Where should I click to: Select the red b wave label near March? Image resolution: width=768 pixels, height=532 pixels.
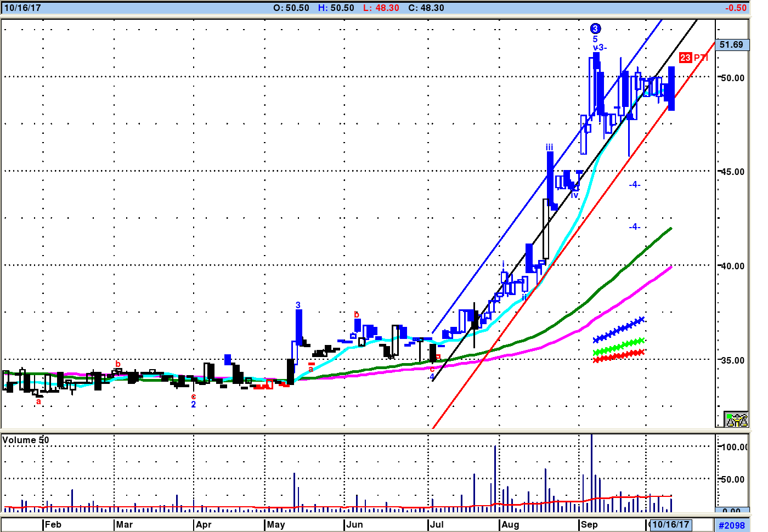pos(118,364)
